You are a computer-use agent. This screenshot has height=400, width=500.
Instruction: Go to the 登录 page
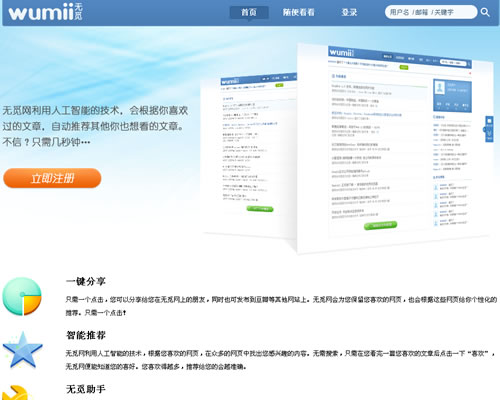[x=349, y=13]
